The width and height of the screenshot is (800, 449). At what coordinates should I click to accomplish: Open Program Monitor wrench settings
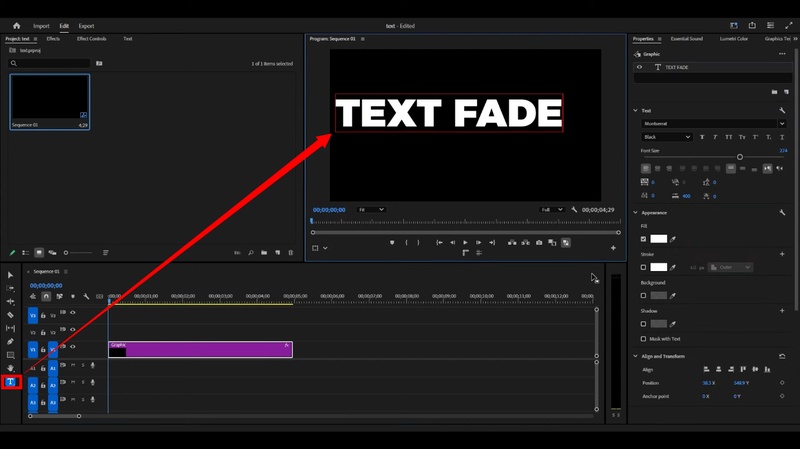tap(574, 210)
